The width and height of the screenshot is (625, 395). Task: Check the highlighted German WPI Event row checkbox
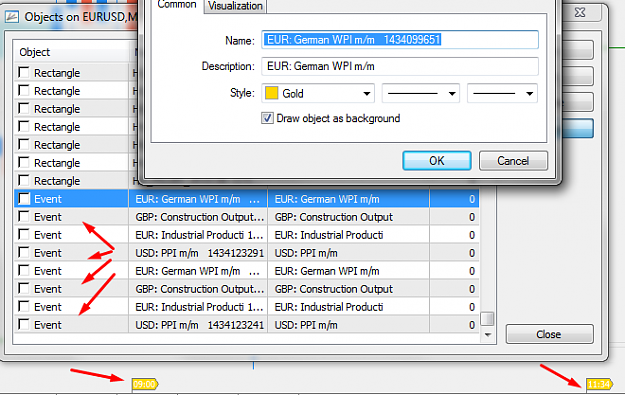pos(24,198)
